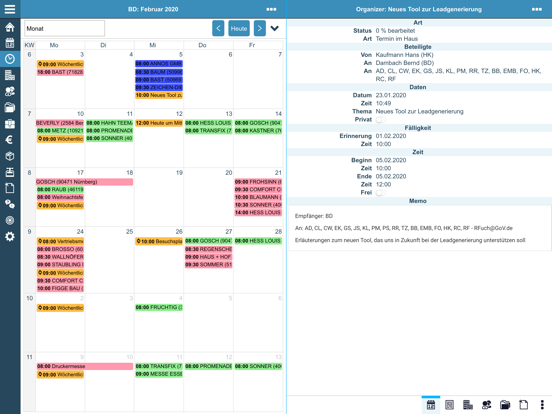Viewport: 552px width, 414px height.
Task: Open the 08:30 WALLNÖFER event on Feb 24
Action: (x=60, y=257)
